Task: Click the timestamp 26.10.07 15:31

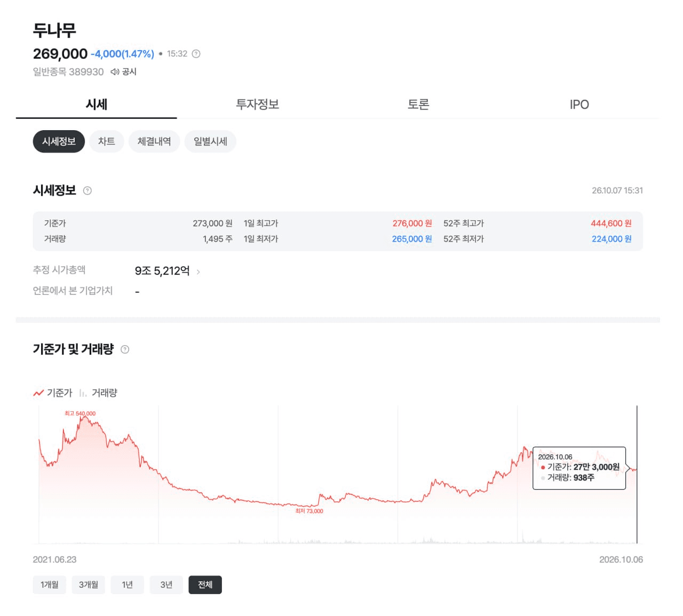Action: click(617, 190)
